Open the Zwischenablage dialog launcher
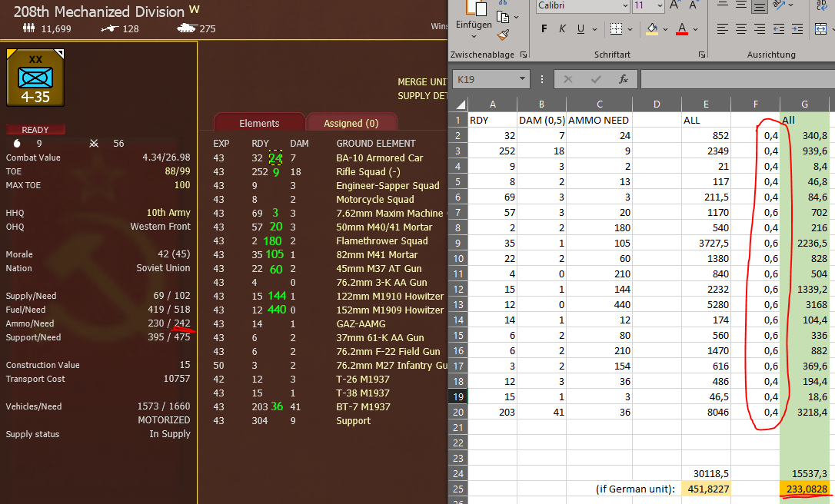Screen dimensions: 835x504 524,55
